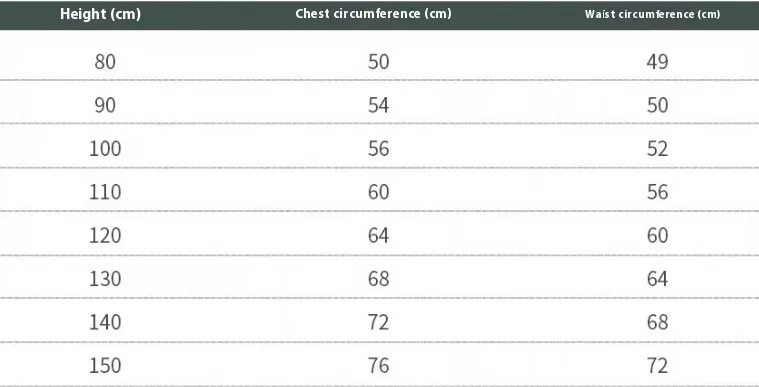Click chest value 76 in 150 row
Image resolution: width=759 pixels, height=387 pixels.
[378, 365]
